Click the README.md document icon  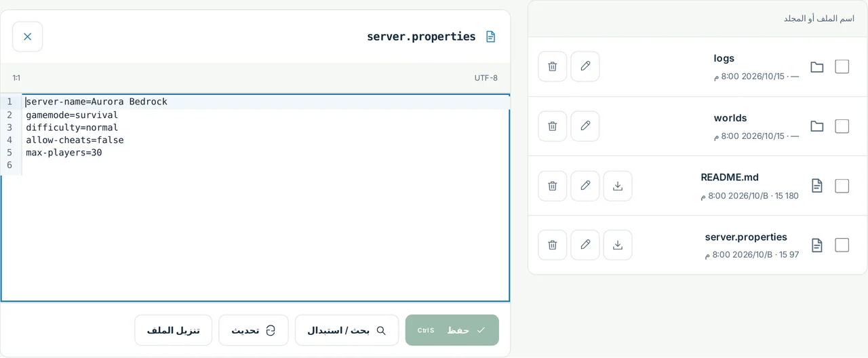(817, 186)
